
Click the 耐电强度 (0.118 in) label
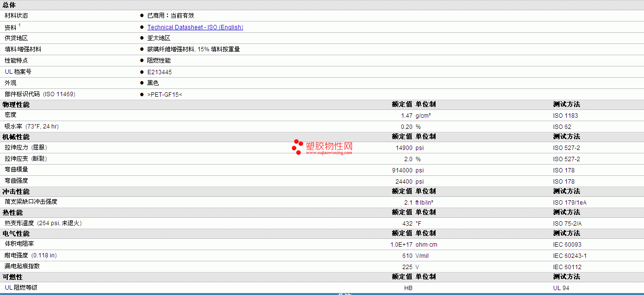point(30,255)
